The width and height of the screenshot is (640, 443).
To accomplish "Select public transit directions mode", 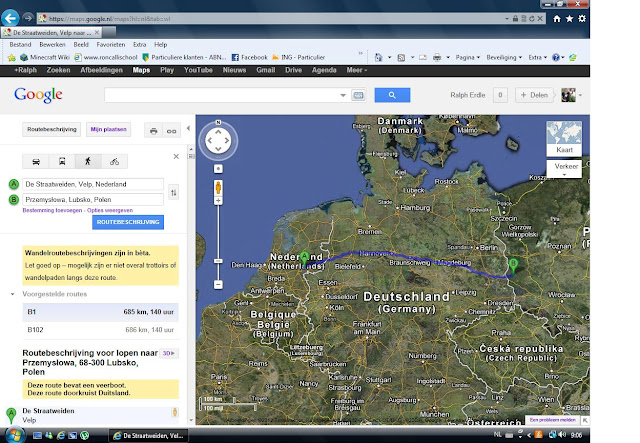I will tap(62, 162).
